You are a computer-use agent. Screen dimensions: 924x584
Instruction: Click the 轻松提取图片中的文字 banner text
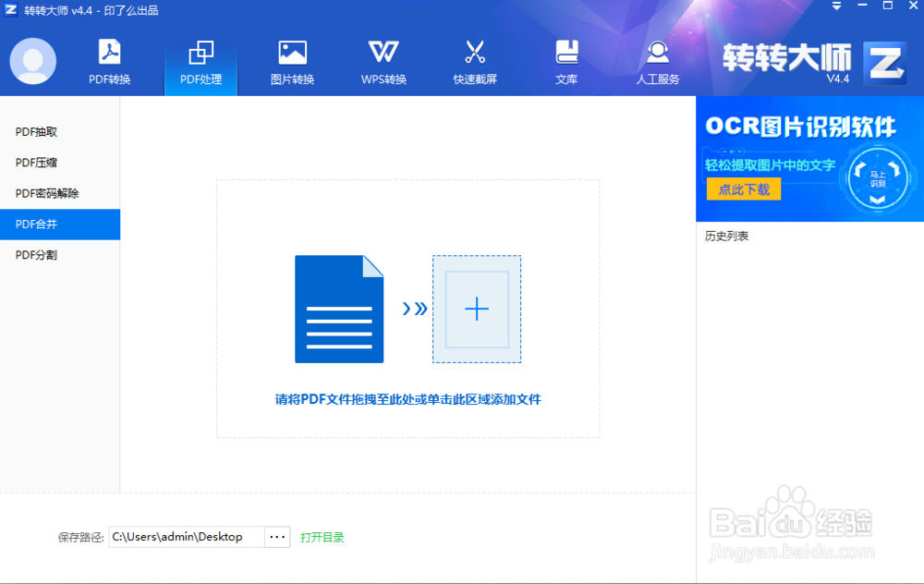[771, 165]
